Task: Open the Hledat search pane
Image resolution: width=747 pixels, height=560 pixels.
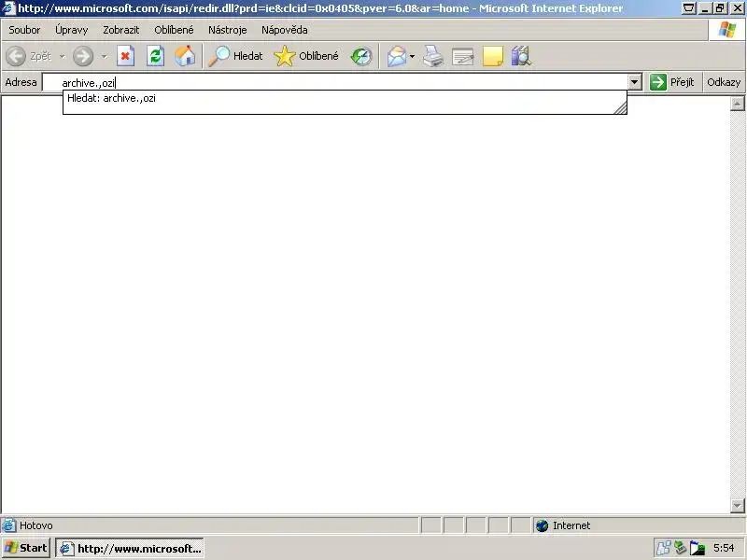Action: tap(236, 56)
